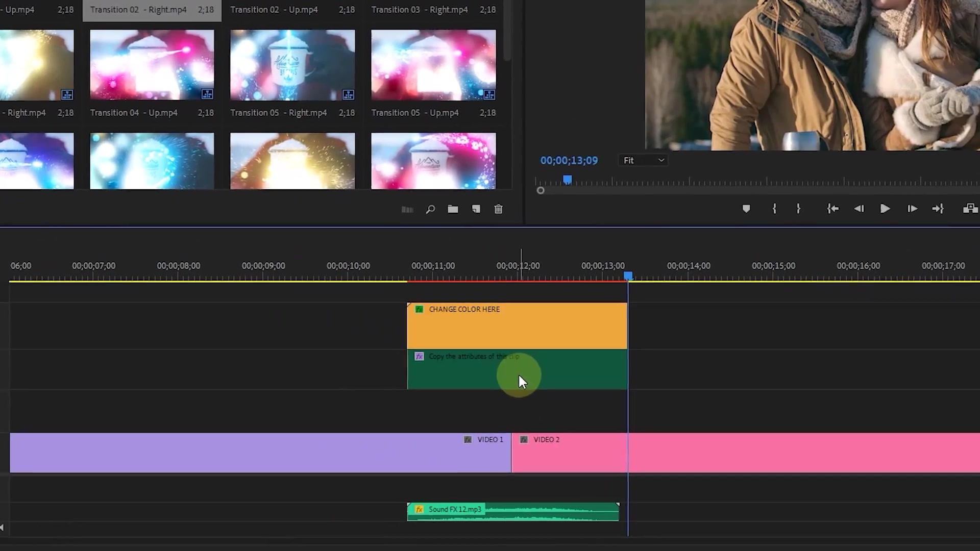Viewport: 980px width, 551px height.
Task: Select Transition 05 - Right.mp4 name label
Action: coord(279,113)
